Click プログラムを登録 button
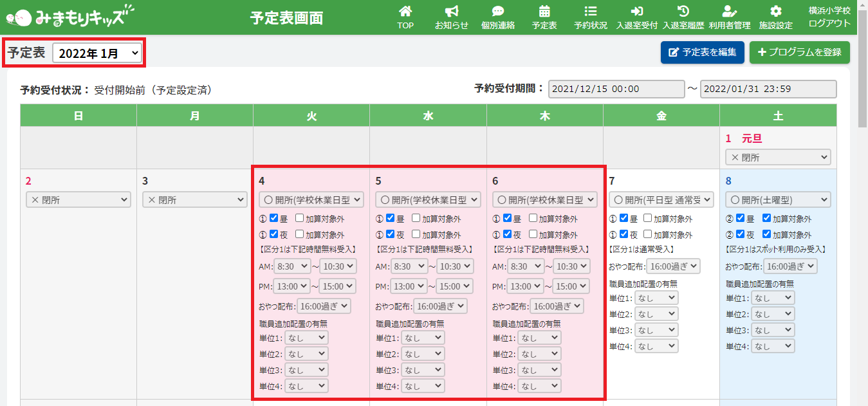This screenshot has height=406, width=868. point(799,52)
